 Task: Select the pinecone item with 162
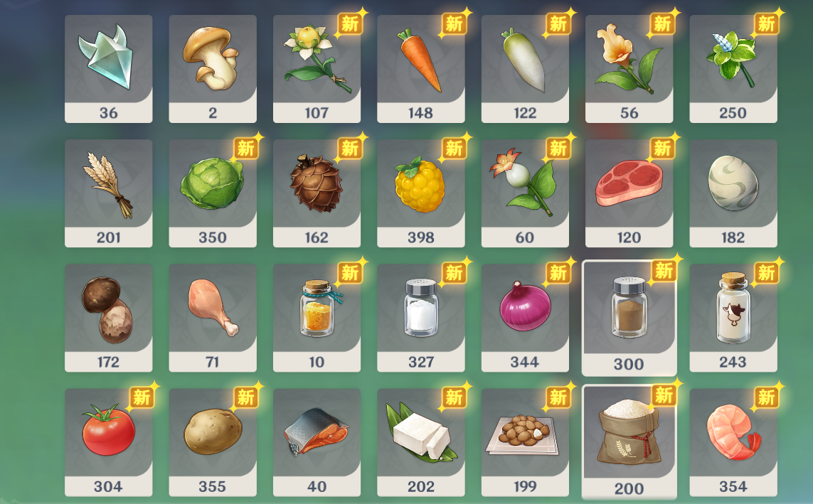coord(317,193)
